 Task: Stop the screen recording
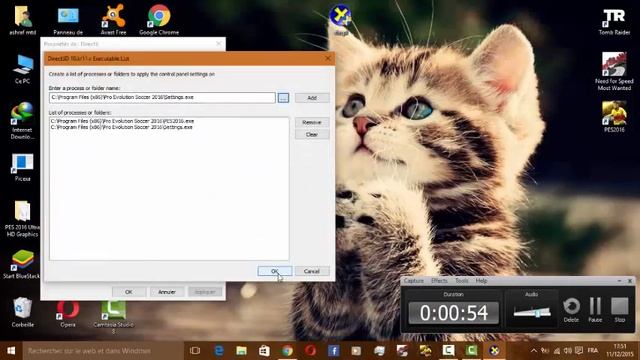pos(620,309)
